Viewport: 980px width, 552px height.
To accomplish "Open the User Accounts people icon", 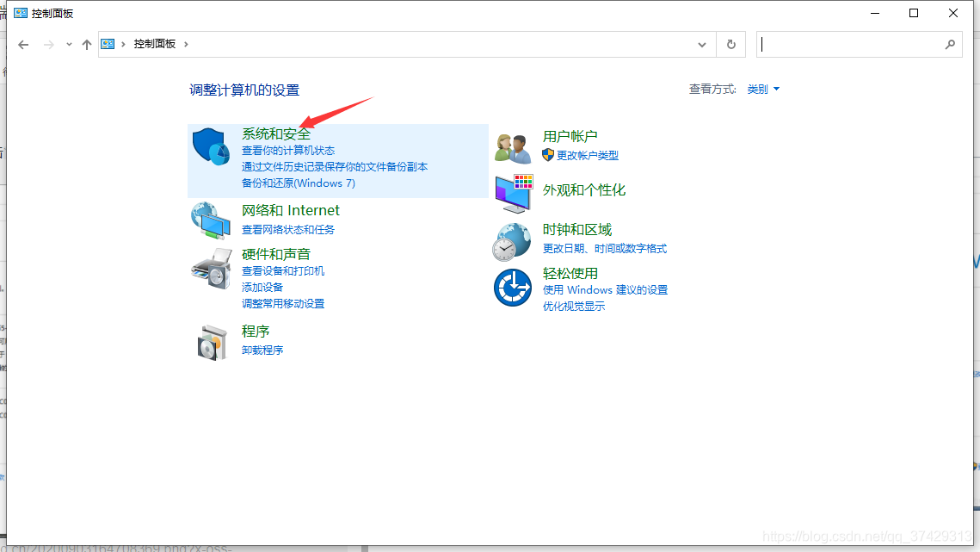I will click(513, 148).
